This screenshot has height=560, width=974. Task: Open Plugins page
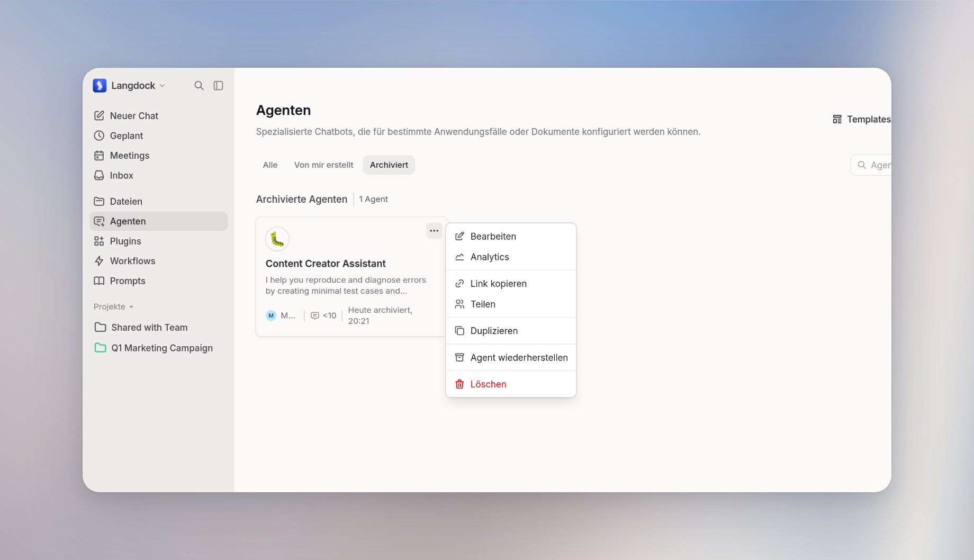[158, 241]
